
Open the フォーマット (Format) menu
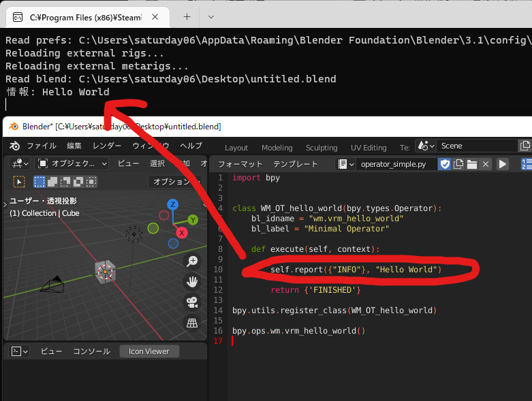coord(240,164)
